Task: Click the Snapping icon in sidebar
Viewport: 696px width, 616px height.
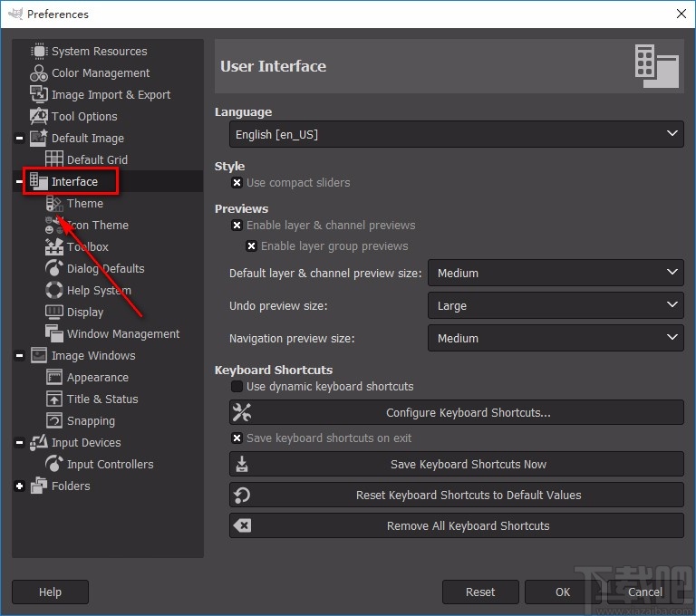Action: point(53,421)
